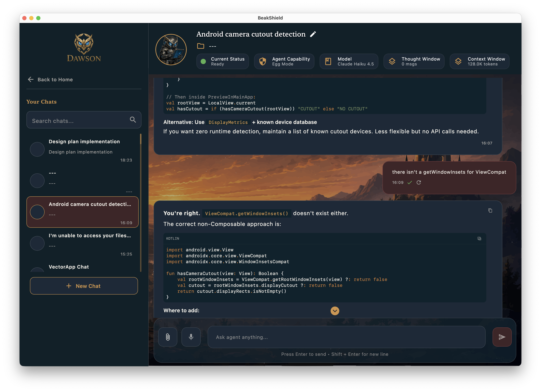541x392 pixels.
Task: Click the DisplayMetrics inline code
Action: pos(228,122)
